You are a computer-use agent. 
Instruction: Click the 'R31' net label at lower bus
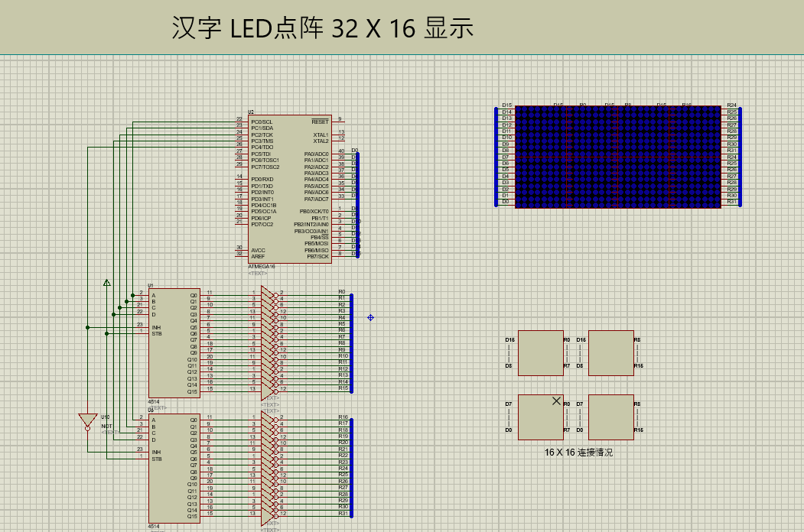(343, 513)
